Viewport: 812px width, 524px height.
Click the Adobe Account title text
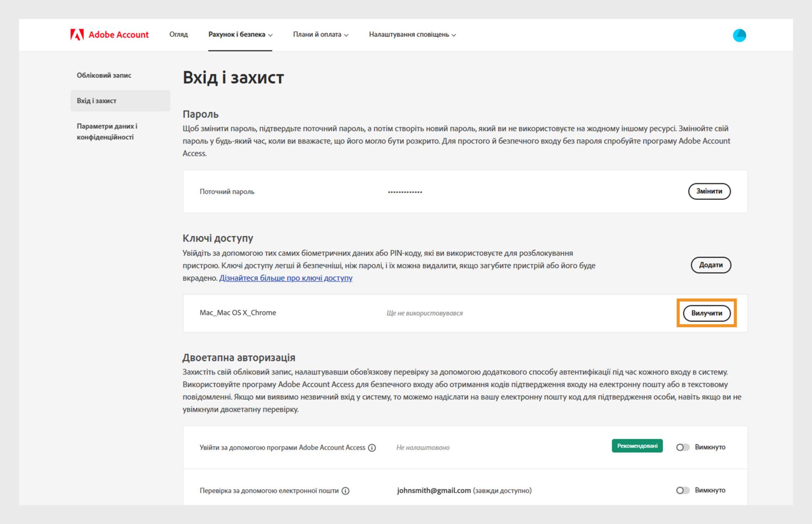pyautogui.click(x=118, y=35)
